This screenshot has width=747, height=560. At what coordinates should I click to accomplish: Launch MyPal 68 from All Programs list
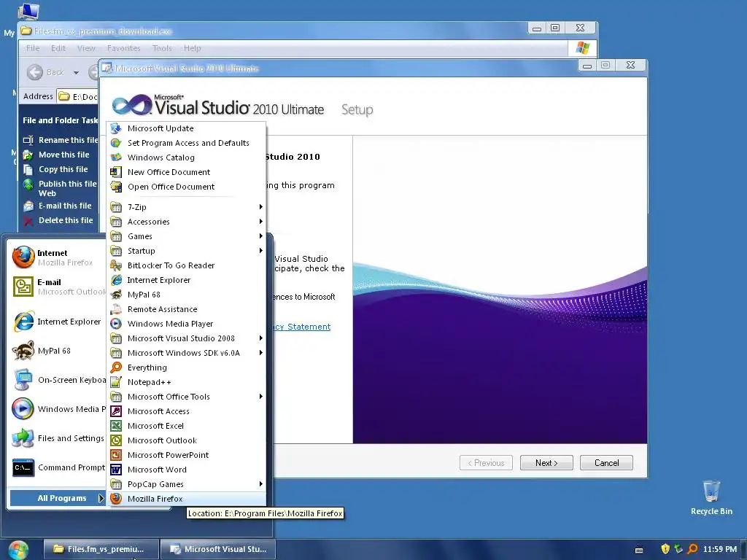pos(186,295)
